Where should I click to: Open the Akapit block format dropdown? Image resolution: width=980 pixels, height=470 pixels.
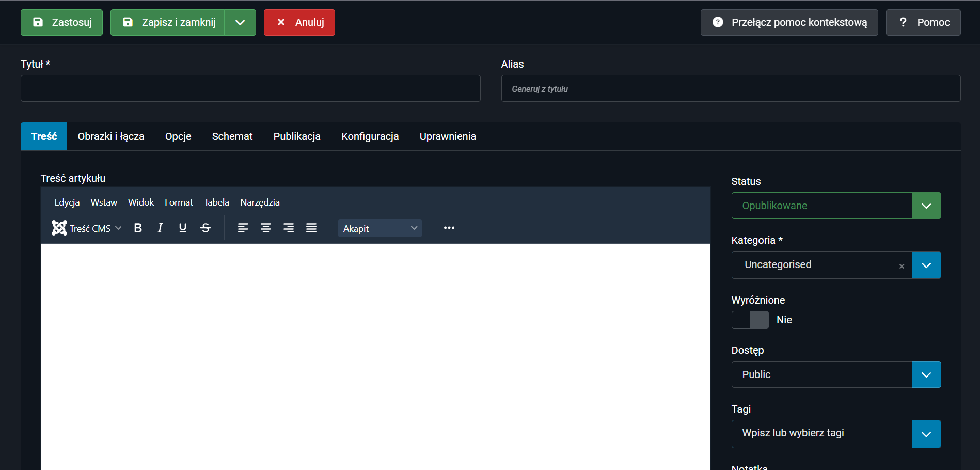(x=380, y=228)
